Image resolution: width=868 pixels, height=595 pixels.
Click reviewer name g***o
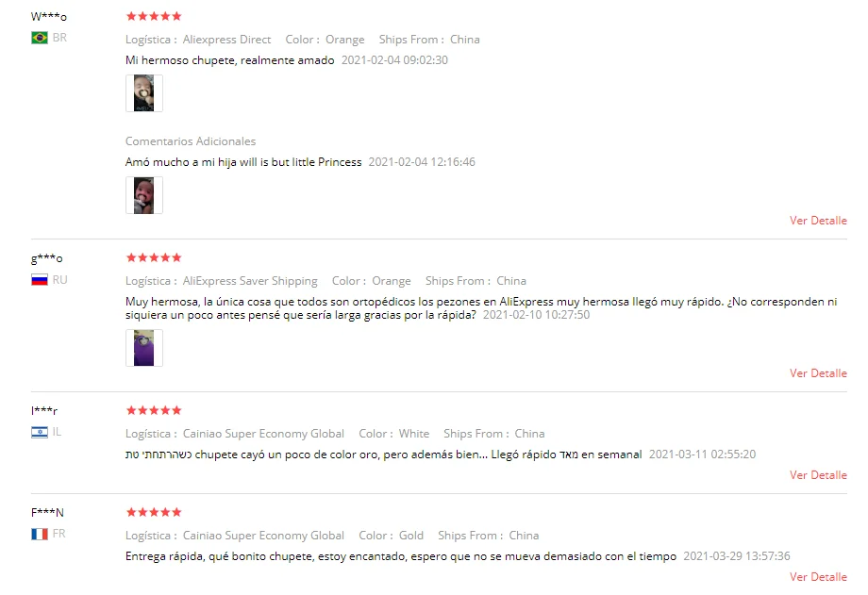coord(47,258)
